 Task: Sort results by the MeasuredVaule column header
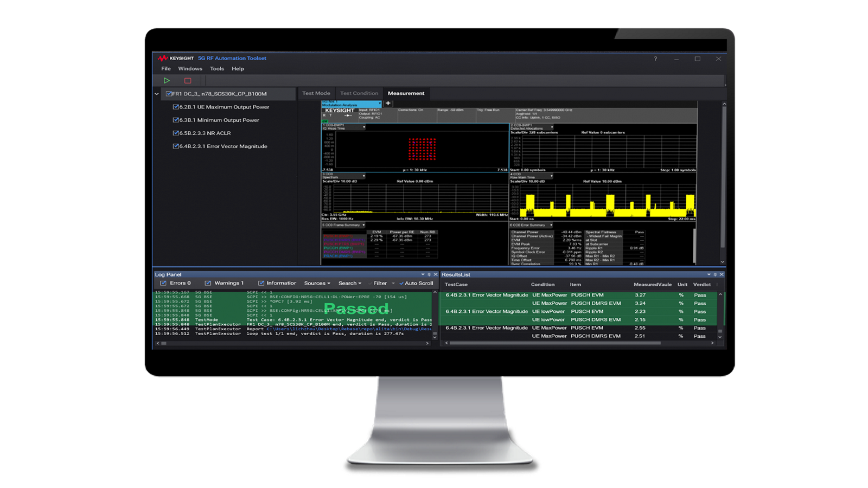click(x=653, y=284)
